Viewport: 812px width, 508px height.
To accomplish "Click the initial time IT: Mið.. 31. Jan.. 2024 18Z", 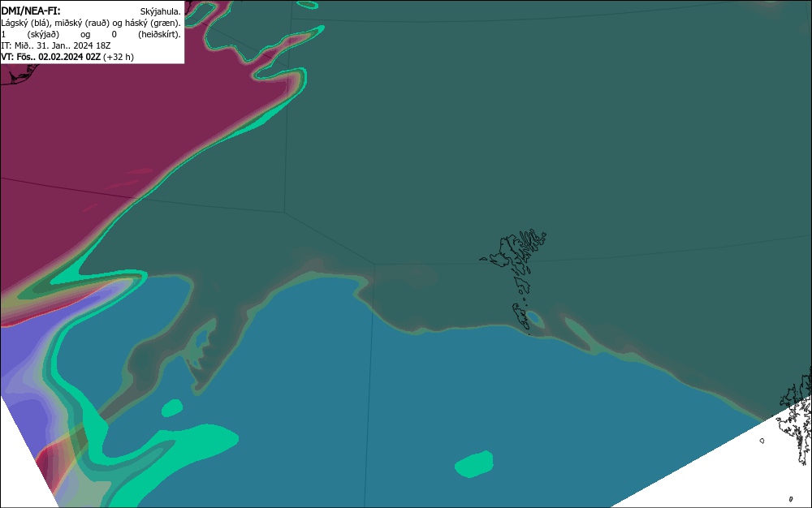I will point(56,45).
